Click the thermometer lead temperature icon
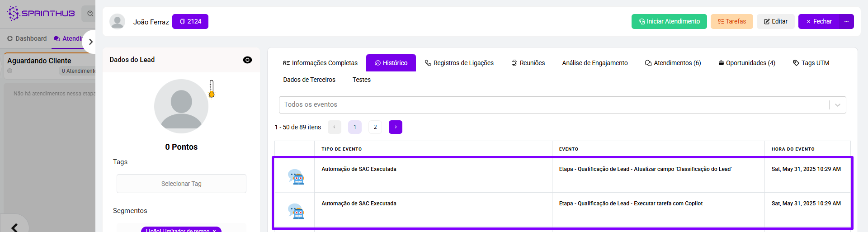Viewport: 868px width, 232px height. [212, 89]
